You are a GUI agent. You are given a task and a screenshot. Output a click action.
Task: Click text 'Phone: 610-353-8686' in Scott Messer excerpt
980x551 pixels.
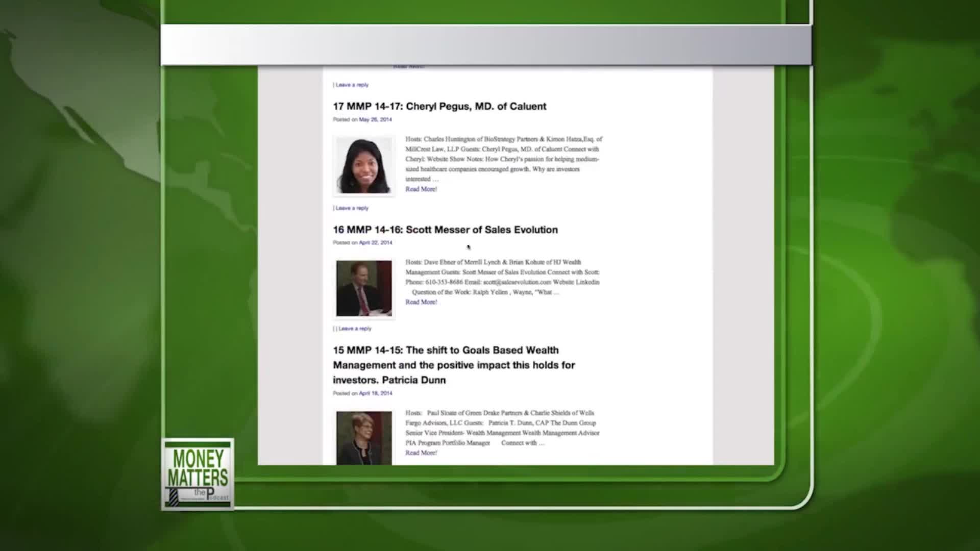point(434,282)
